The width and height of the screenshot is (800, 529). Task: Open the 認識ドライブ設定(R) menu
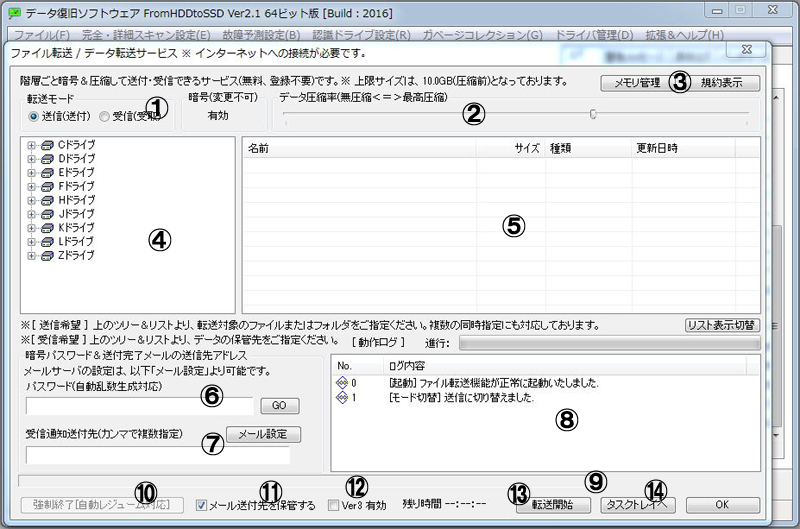361,35
